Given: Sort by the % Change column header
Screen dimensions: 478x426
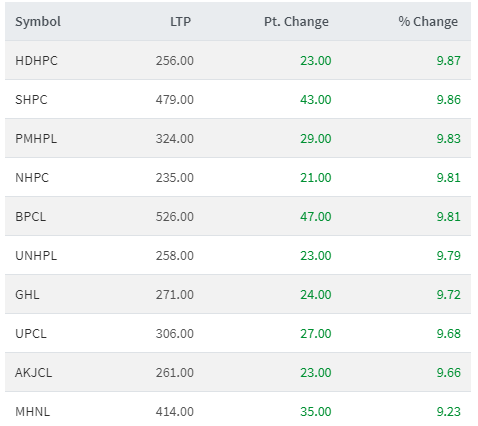Looking at the screenshot, I should pos(428,22).
